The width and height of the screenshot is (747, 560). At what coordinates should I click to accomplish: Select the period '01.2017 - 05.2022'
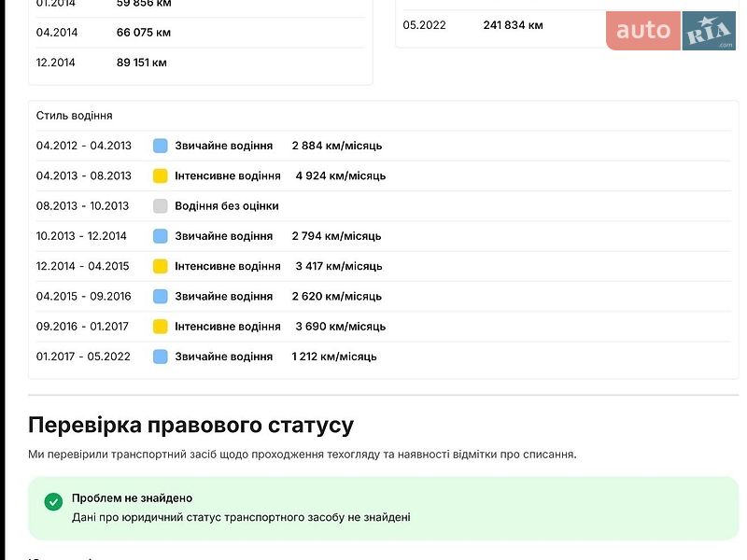click(x=83, y=357)
